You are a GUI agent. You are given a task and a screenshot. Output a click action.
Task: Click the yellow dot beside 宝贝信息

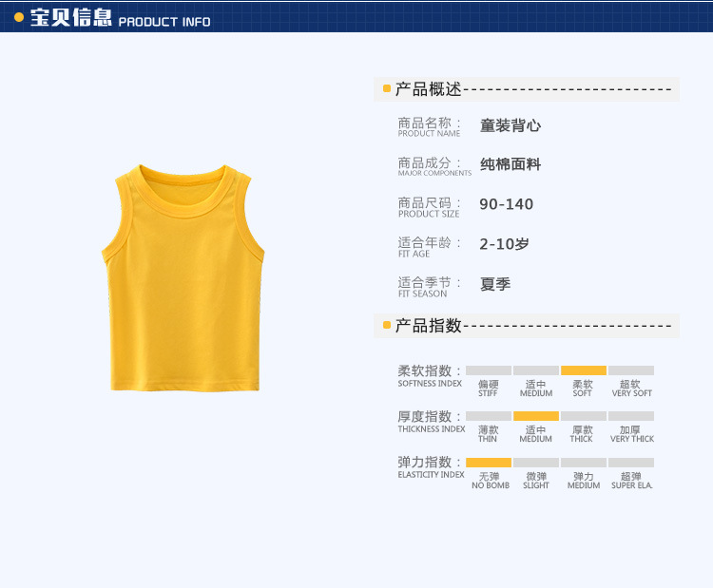coord(19,18)
